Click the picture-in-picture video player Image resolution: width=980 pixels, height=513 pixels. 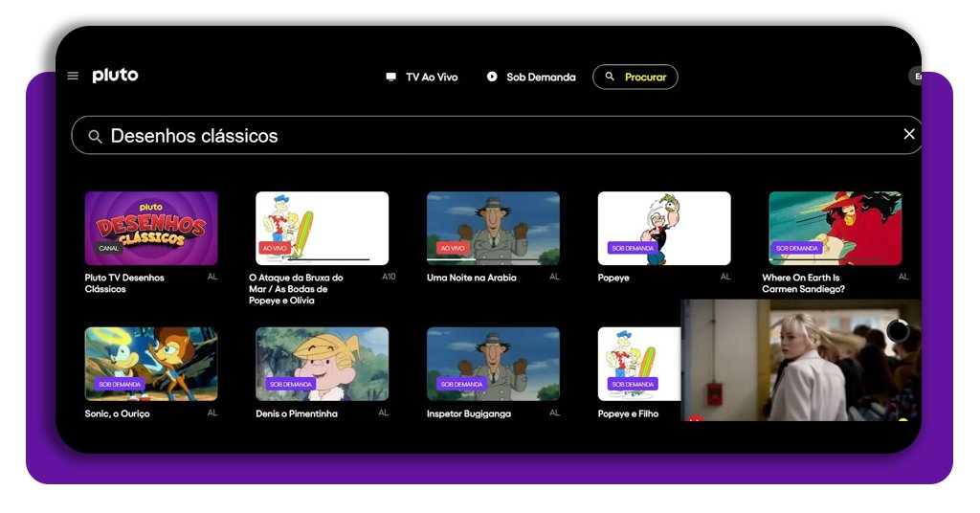tap(800, 360)
